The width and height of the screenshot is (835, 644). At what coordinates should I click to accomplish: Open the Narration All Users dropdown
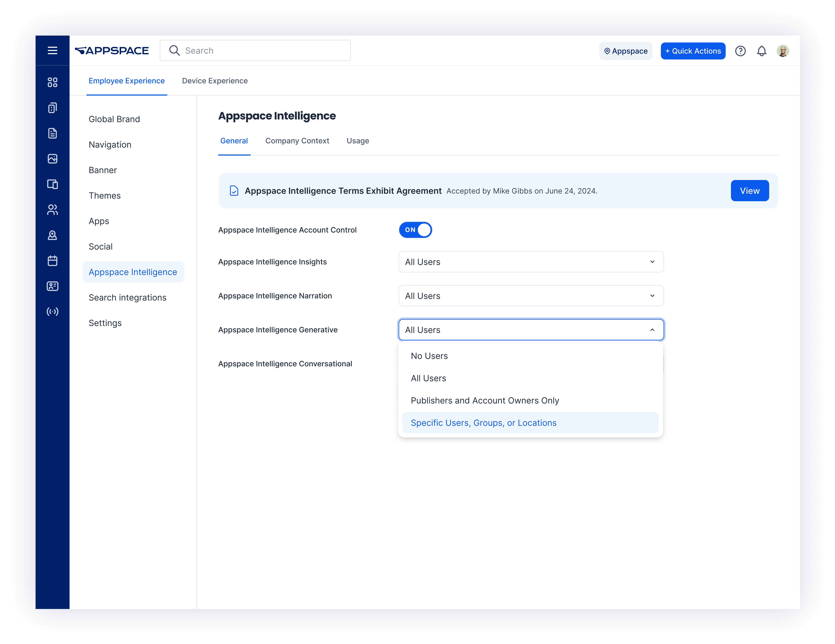pyautogui.click(x=531, y=296)
